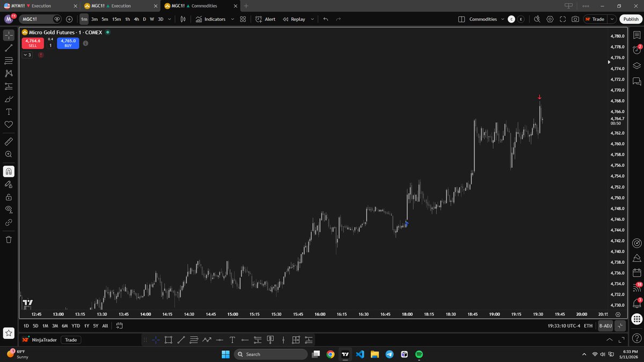
Task: Expand the NinjaTrader bottom panel chevron
Action: pos(609,339)
